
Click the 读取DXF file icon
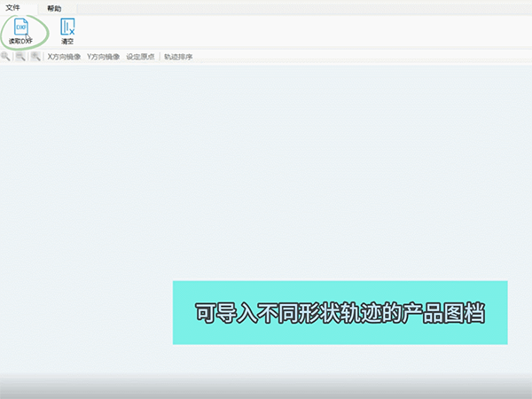point(20,27)
